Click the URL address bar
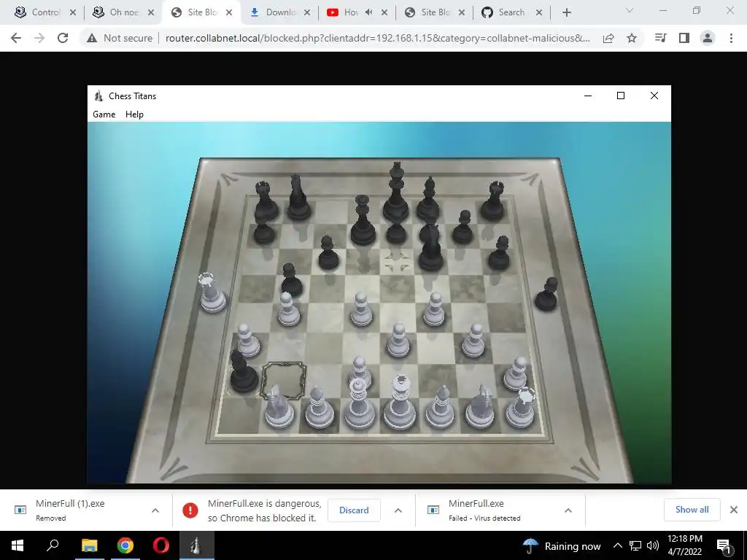The width and height of the screenshot is (747, 560). click(377, 38)
